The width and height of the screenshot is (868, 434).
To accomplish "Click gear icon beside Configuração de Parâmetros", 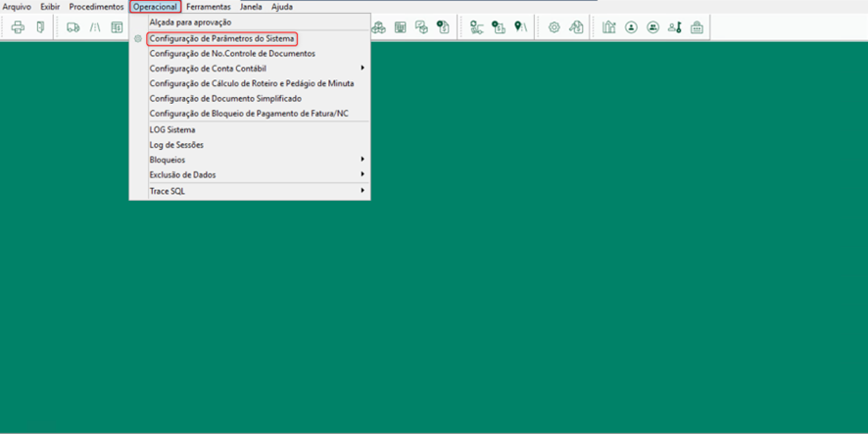I will [x=138, y=39].
